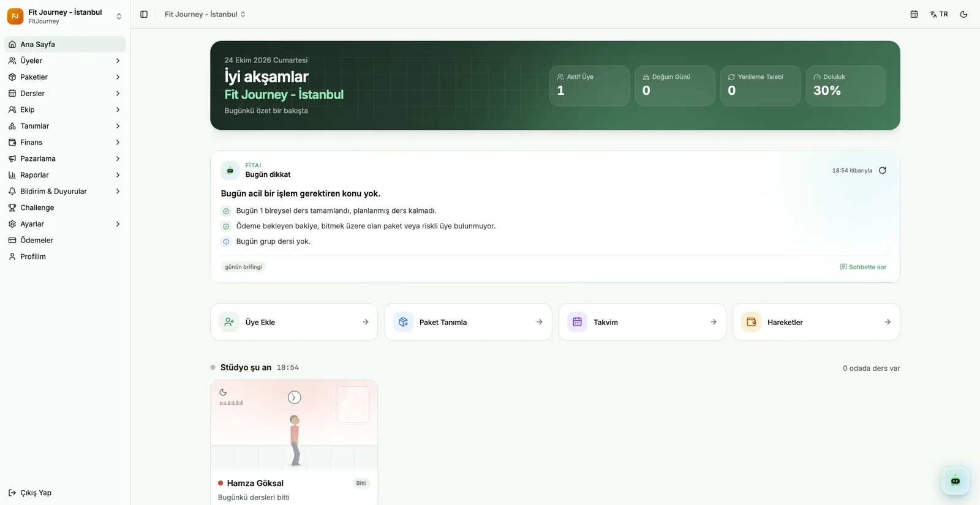Click the Yenileme Talebi stat card
Image resolution: width=980 pixels, height=505 pixels.
[760, 86]
